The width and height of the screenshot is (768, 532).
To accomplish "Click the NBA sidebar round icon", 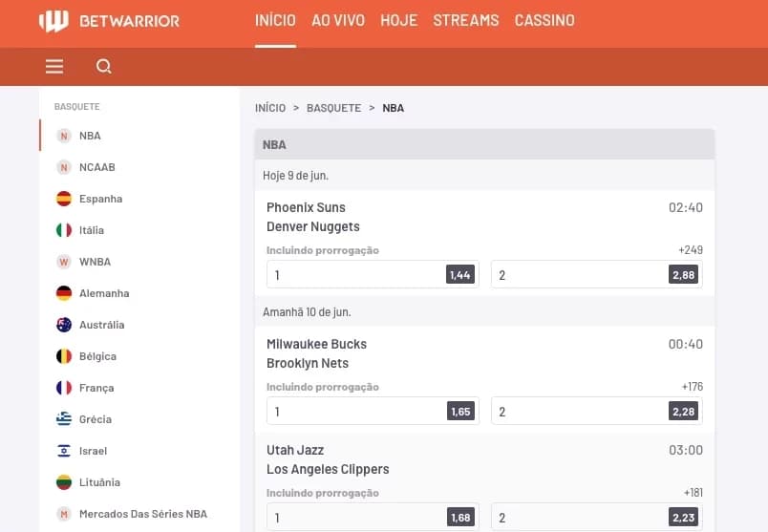I will click(x=64, y=136).
